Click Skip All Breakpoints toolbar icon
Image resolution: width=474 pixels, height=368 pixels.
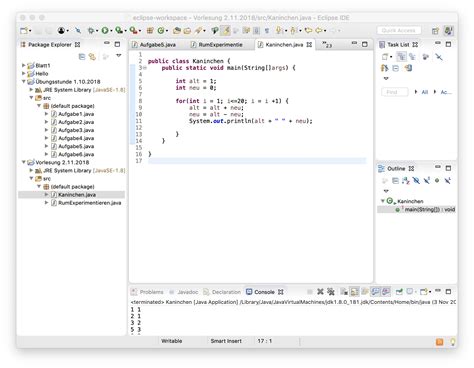tap(78, 31)
